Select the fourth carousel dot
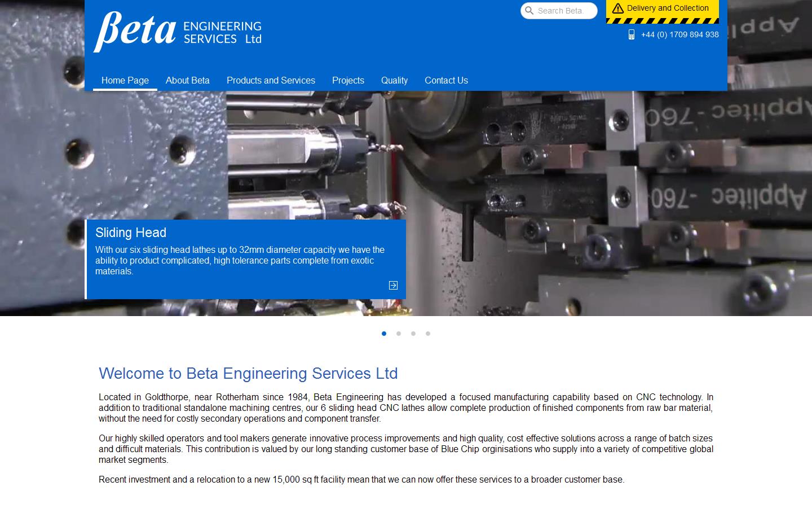This screenshot has width=812, height=508. pos(428,334)
